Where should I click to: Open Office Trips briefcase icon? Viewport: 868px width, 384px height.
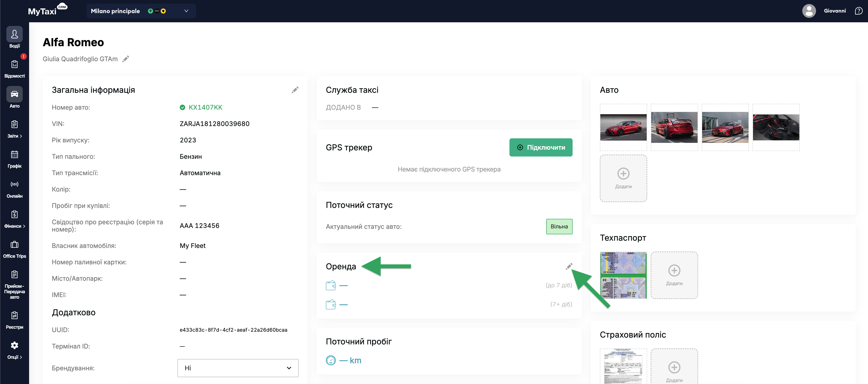[x=15, y=244]
